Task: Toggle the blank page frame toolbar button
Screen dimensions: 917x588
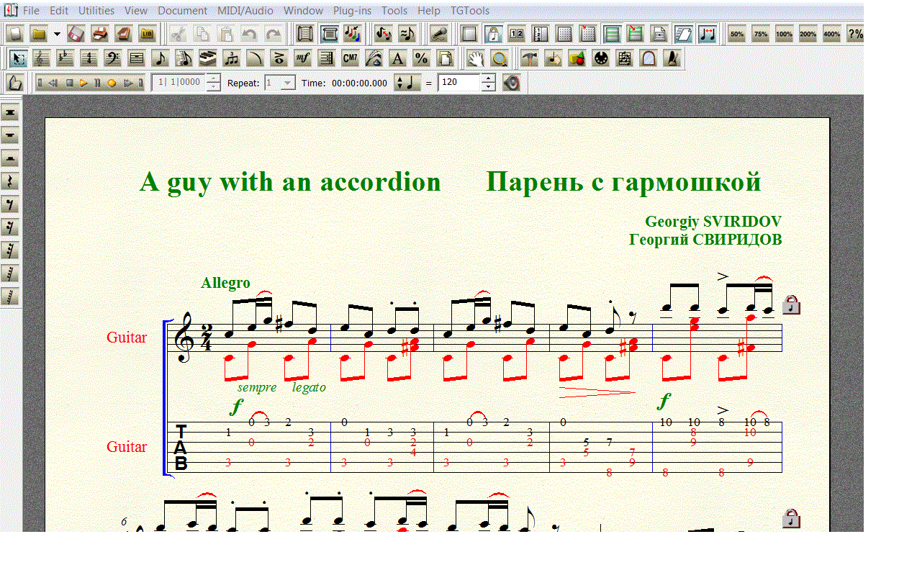Action: 469,34
